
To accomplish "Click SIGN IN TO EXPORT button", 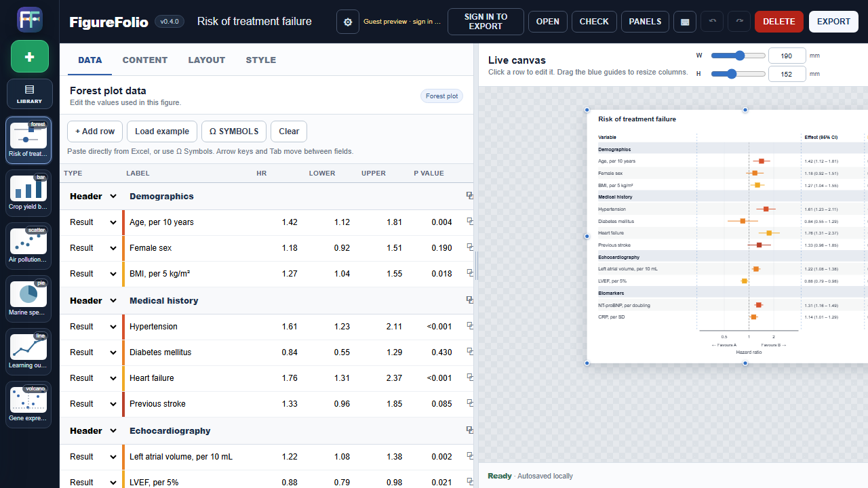I will pos(486,22).
